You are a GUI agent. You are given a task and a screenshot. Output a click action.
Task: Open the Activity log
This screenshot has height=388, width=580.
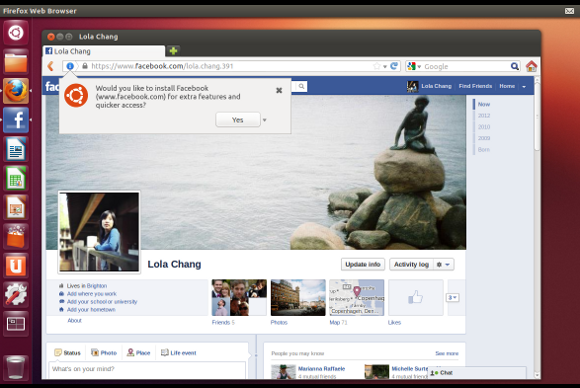pyautogui.click(x=411, y=264)
